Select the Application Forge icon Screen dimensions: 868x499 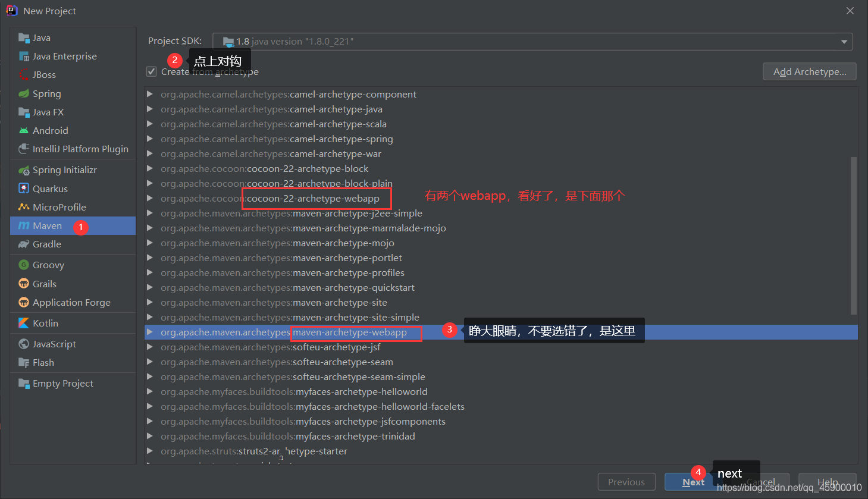pos(24,302)
